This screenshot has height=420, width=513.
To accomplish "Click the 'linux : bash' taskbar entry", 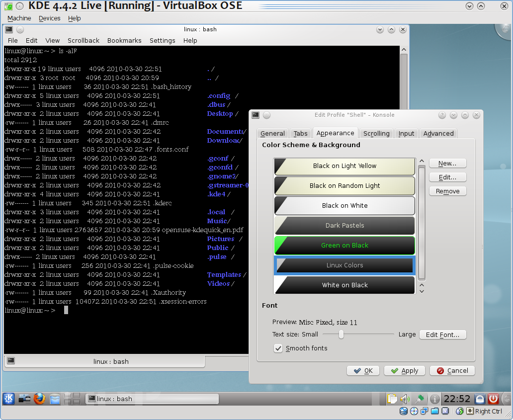I will coord(152,399).
